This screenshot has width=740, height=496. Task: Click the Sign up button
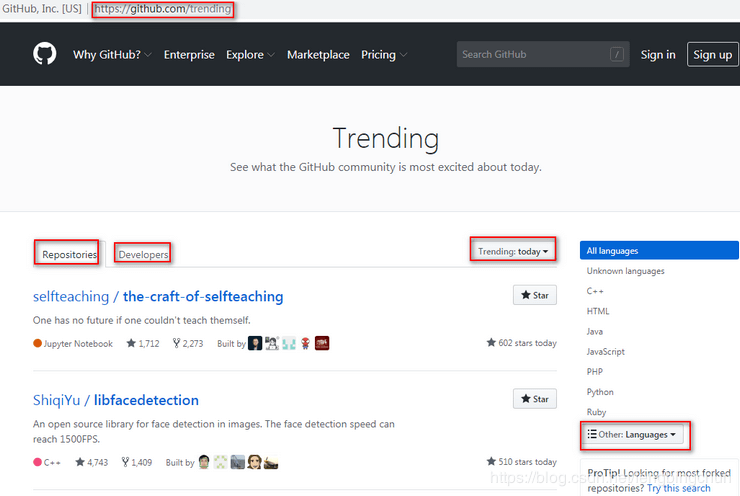click(713, 55)
